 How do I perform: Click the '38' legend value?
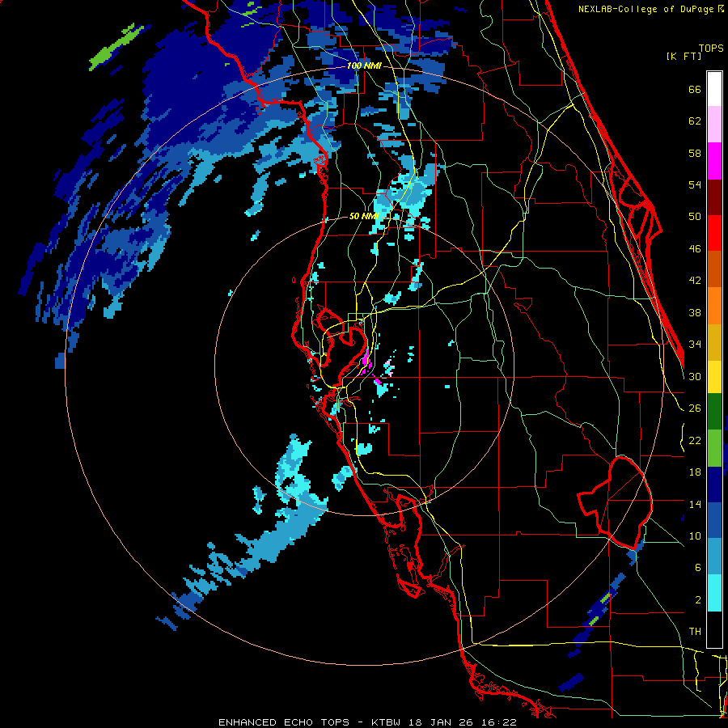click(695, 312)
